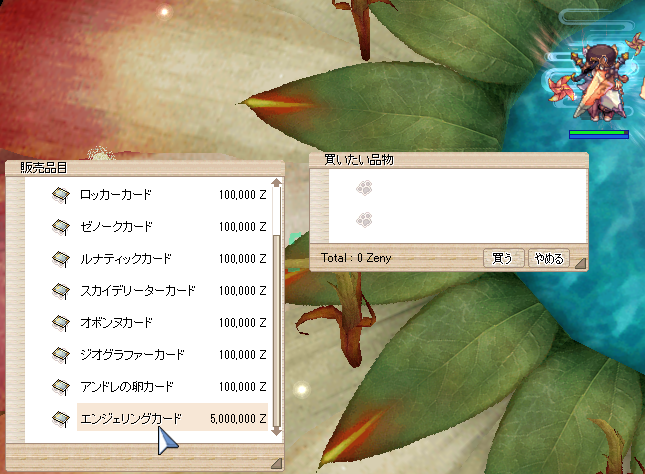This screenshot has width=645, height=474.
Task: Click the shop list scroll up arrow
Action: [276, 182]
